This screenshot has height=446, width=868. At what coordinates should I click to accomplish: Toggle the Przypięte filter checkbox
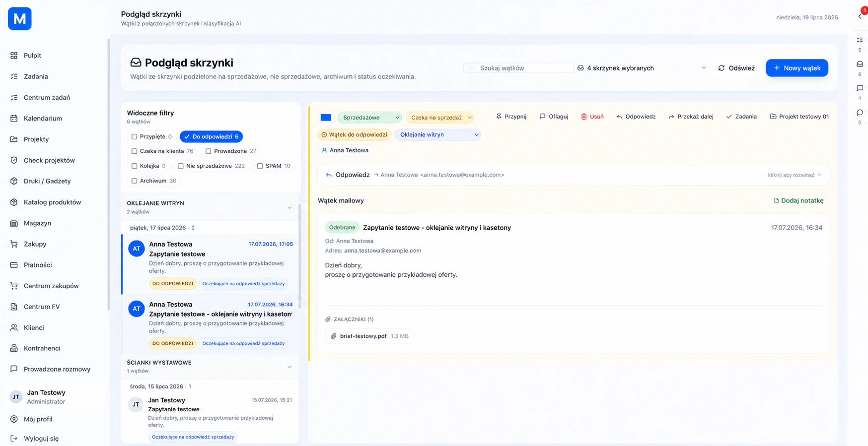coord(134,136)
